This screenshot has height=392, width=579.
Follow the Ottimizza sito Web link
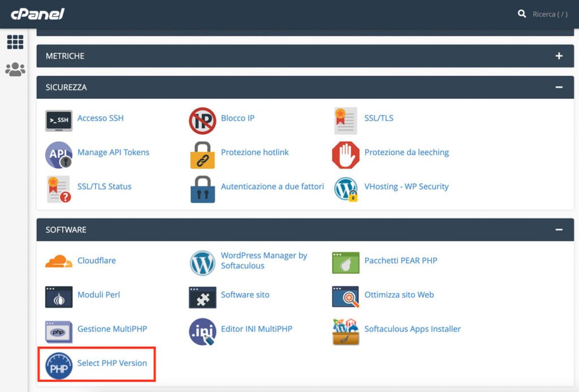[x=399, y=295]
